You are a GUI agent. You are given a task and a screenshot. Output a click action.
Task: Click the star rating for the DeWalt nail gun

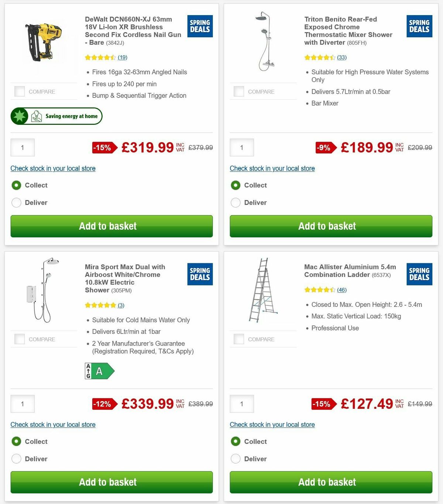click(x=100, y=57)
